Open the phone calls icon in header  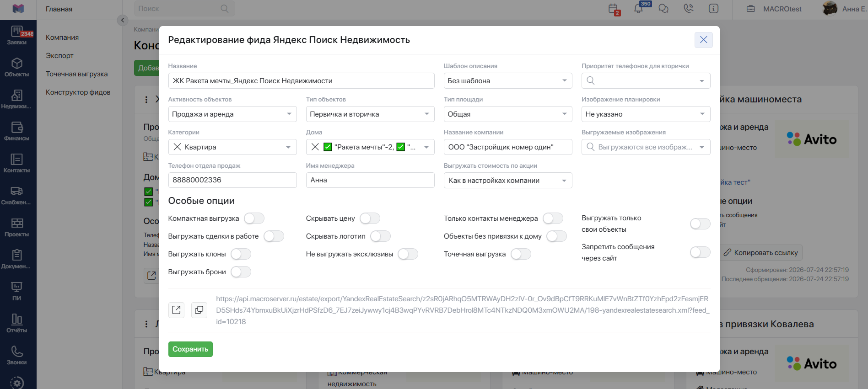(689, 9)
